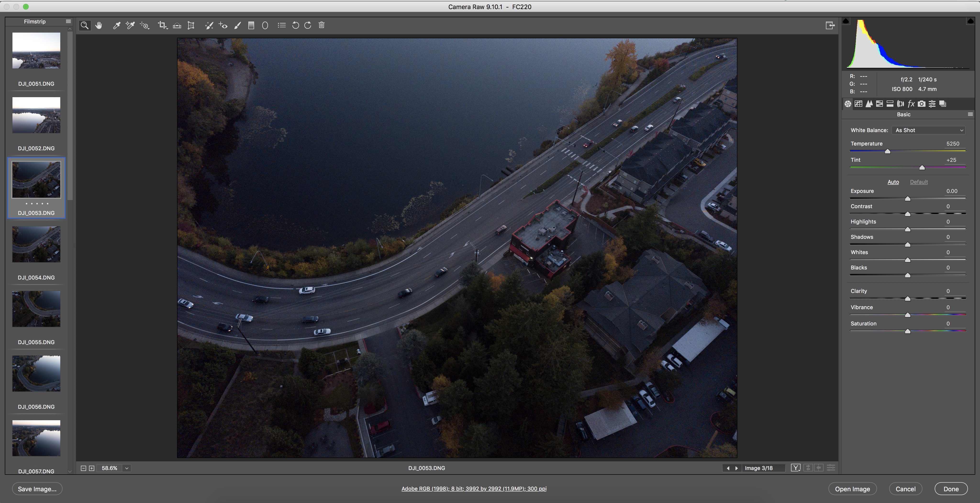Switch to the Presets tab
980x503 pixels.
932,103
